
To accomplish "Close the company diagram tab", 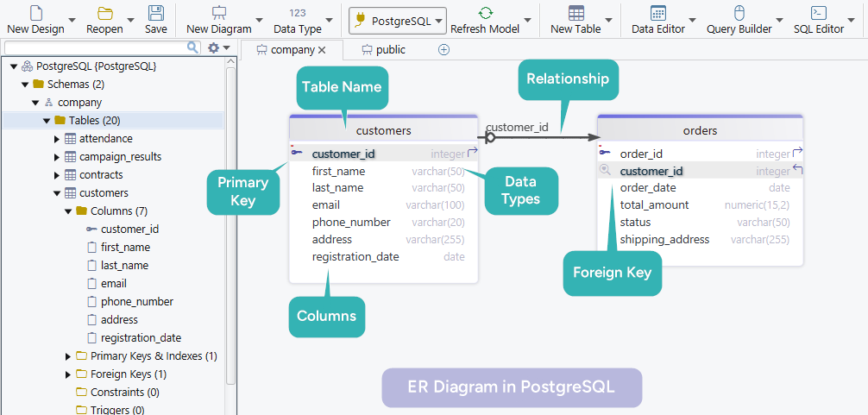I will (x=322, y=50).
